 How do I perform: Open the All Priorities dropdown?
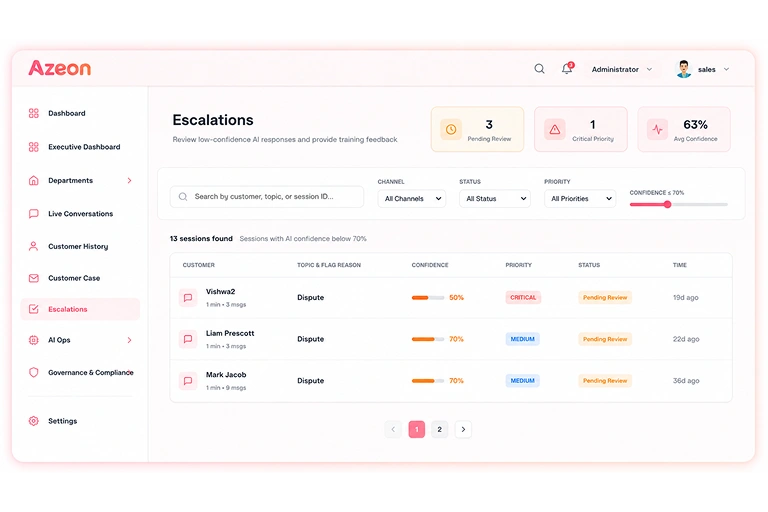click(x=580, y=198)
